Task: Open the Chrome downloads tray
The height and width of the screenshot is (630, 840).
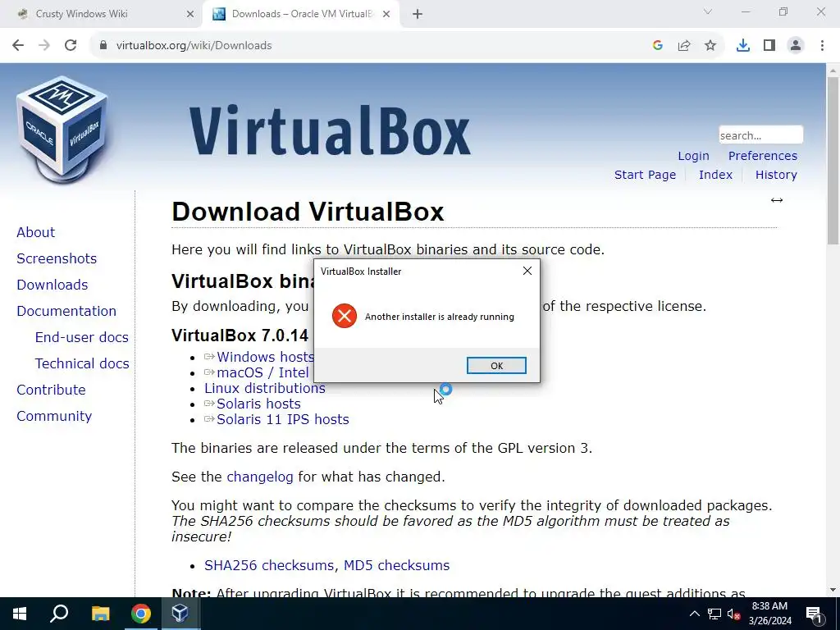Action: pos(743,46)
